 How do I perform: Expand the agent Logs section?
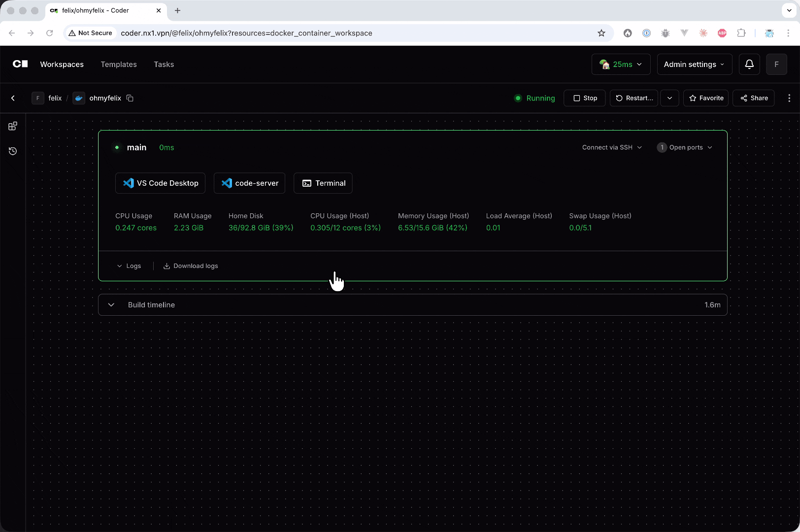(x=129, y=266)
